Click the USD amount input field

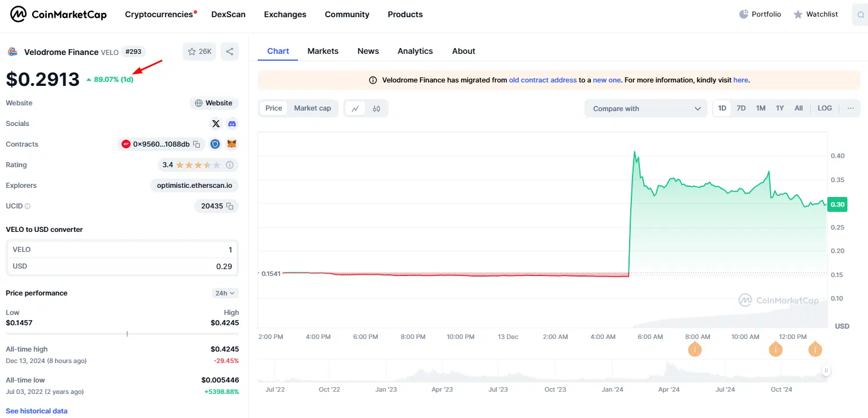tap(122, 266)
